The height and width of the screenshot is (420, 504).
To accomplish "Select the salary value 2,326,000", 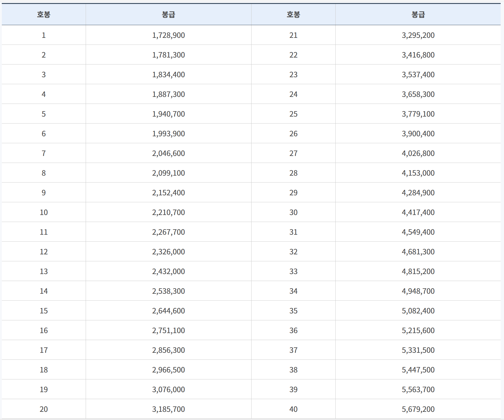I will click(x=168, y=252).
